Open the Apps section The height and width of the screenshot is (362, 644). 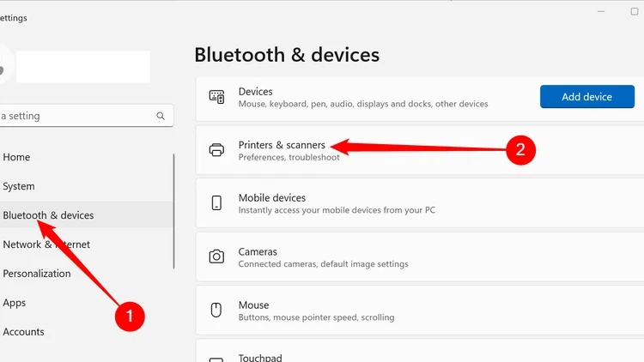(14, 303)
